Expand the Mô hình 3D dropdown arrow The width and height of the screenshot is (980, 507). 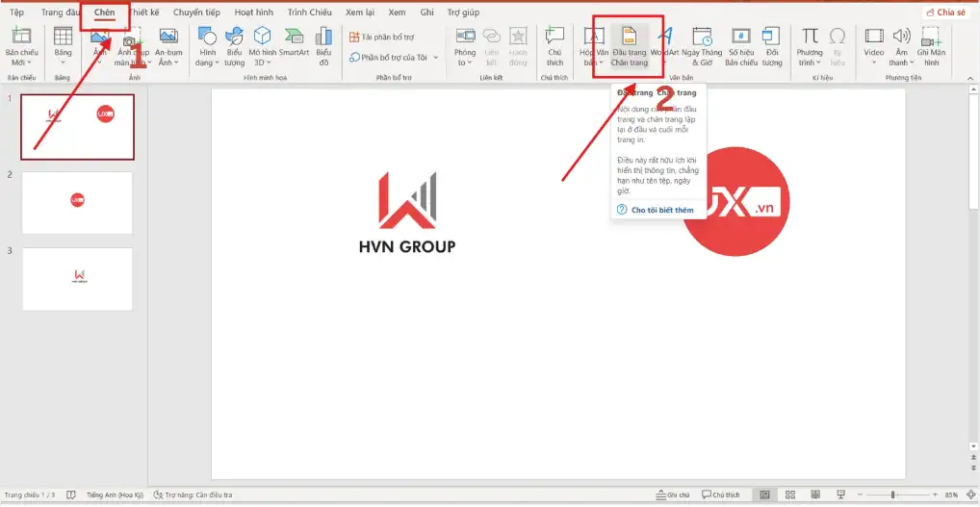coord(270,63)
